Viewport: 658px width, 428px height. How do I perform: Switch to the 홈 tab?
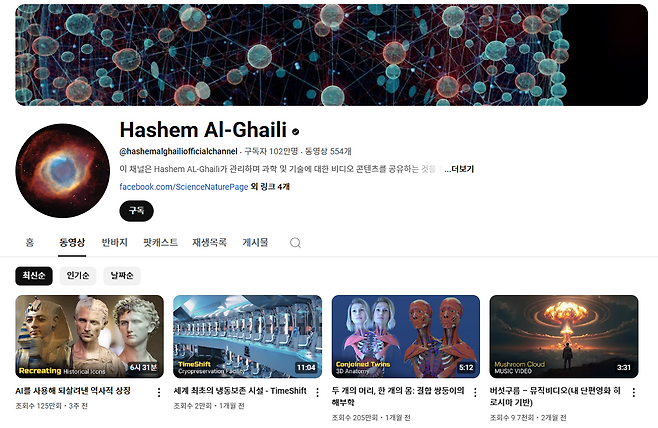click(x=30, y=242)
